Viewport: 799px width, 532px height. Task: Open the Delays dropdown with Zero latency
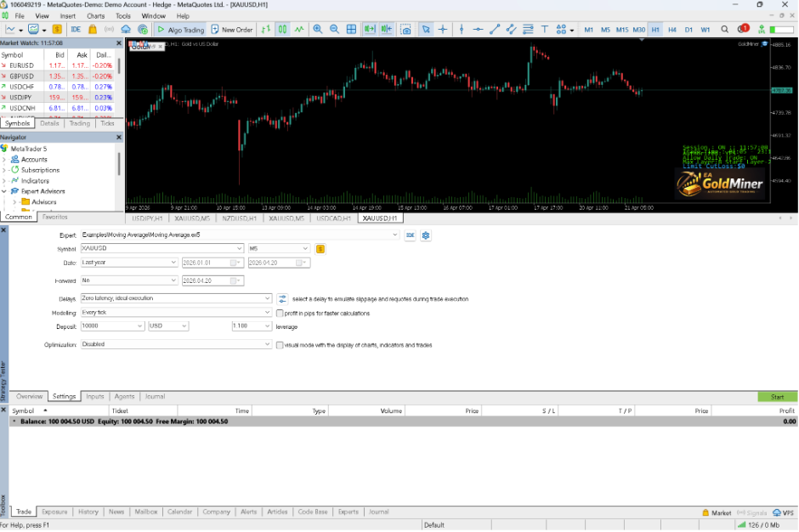(176, 298)
